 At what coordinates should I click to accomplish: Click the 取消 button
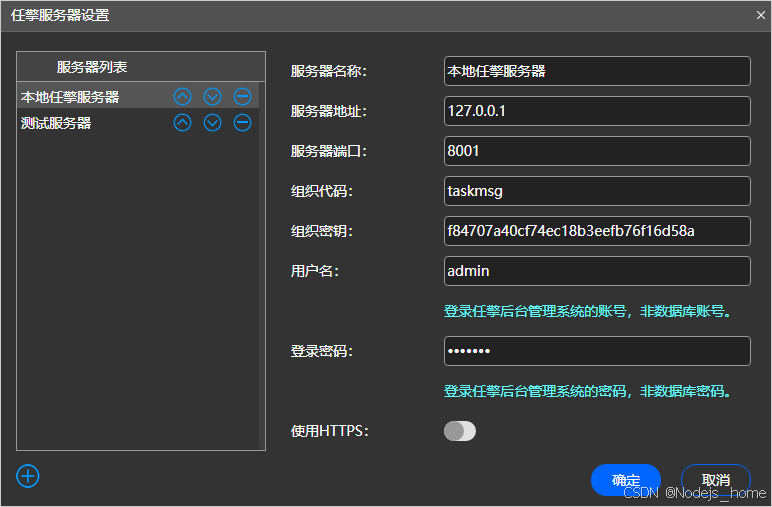pyautogui.click(x=715, y=480)
